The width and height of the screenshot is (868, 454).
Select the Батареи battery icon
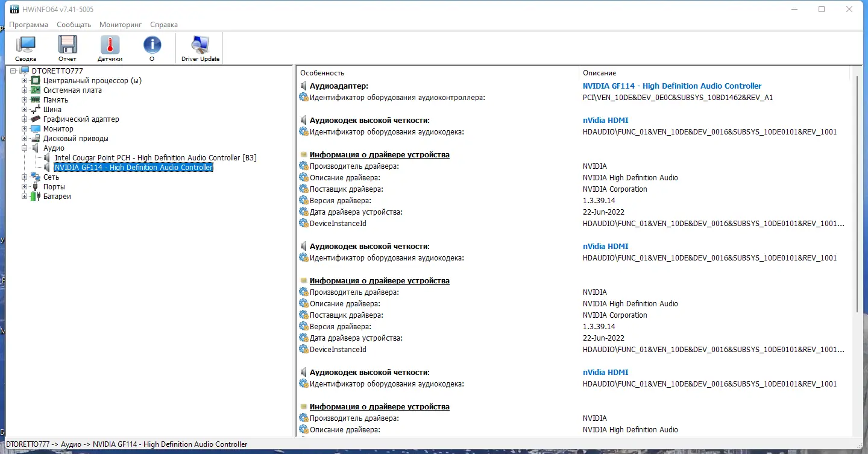pos(36,197)
